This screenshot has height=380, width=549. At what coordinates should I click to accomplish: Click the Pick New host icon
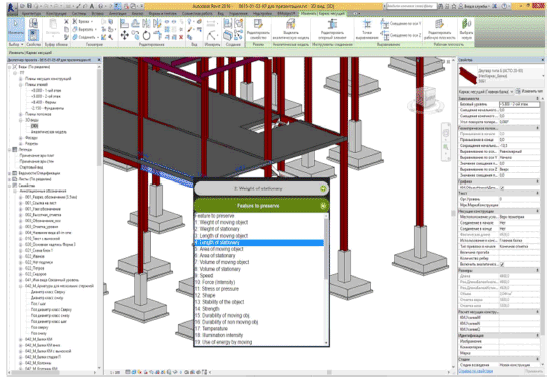(466, 24)
